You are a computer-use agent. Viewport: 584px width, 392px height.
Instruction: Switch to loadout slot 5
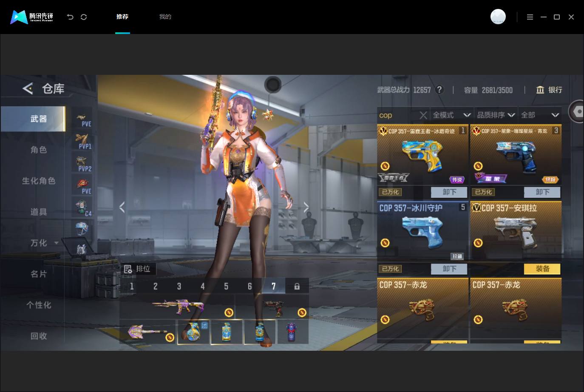pos(226,286)
